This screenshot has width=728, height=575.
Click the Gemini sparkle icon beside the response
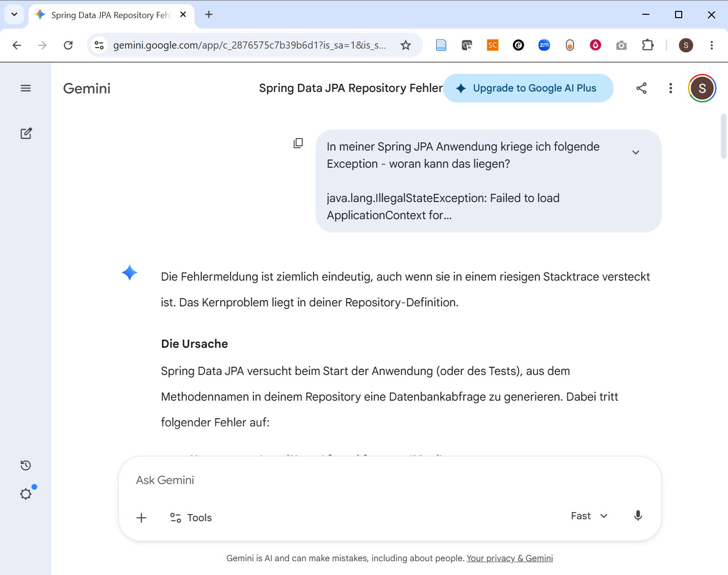pos(130,272)
